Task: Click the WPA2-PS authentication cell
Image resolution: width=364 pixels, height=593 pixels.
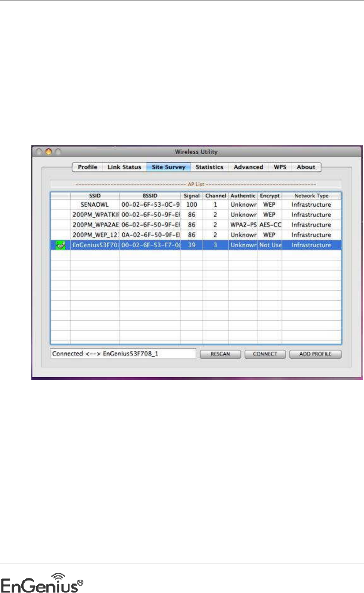Action: pyautogui.click(x=243, y=225)
